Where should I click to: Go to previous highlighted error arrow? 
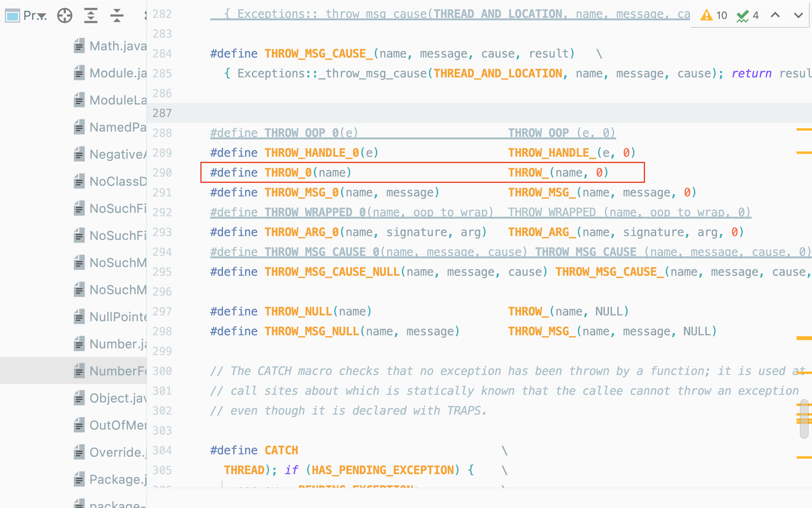tap(775, 15)
